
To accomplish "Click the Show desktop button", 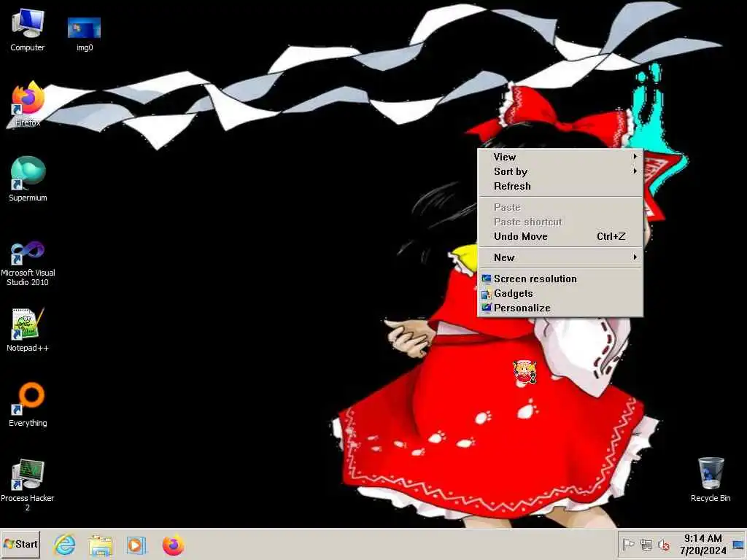I will (738, 544).
